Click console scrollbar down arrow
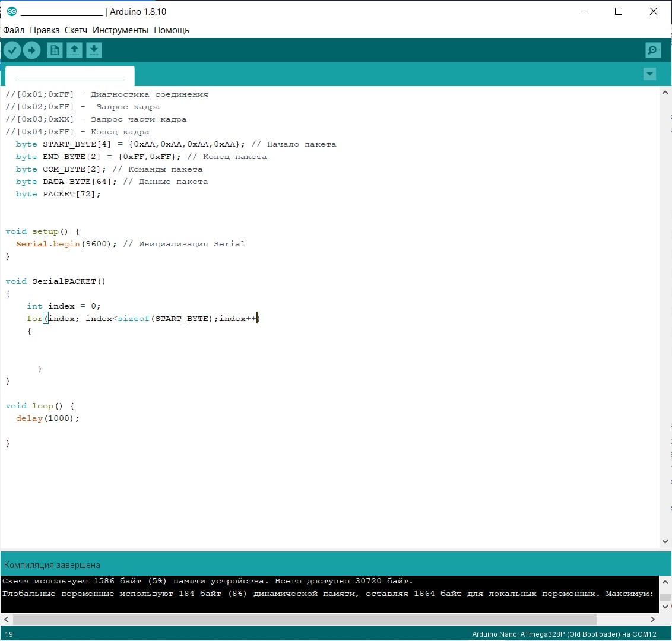This screenshot has width=672, height=641. tap(665, 607)
